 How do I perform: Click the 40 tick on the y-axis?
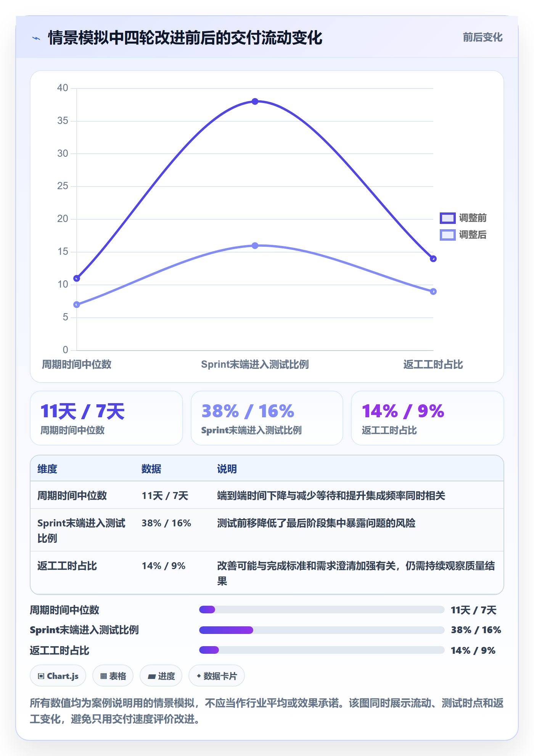click(63, 88)
